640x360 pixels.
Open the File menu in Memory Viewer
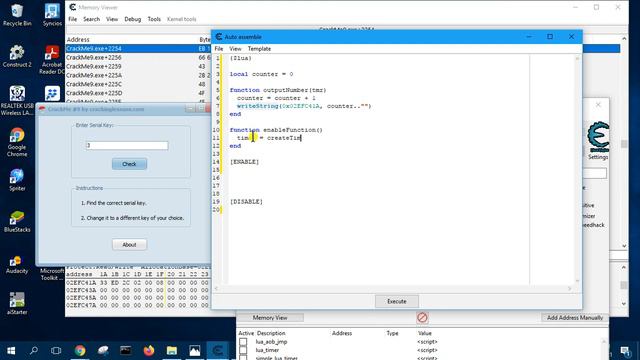[x=72, y=19]
